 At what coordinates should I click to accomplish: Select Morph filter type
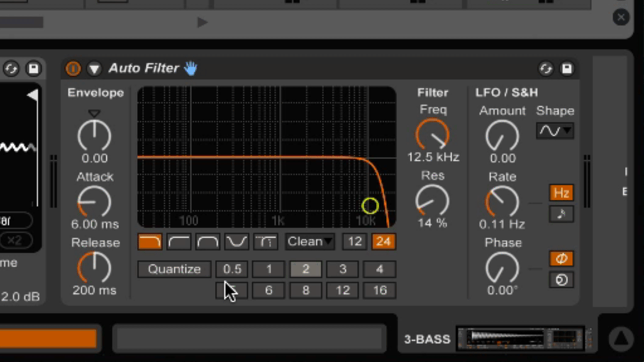pos(266,241)
